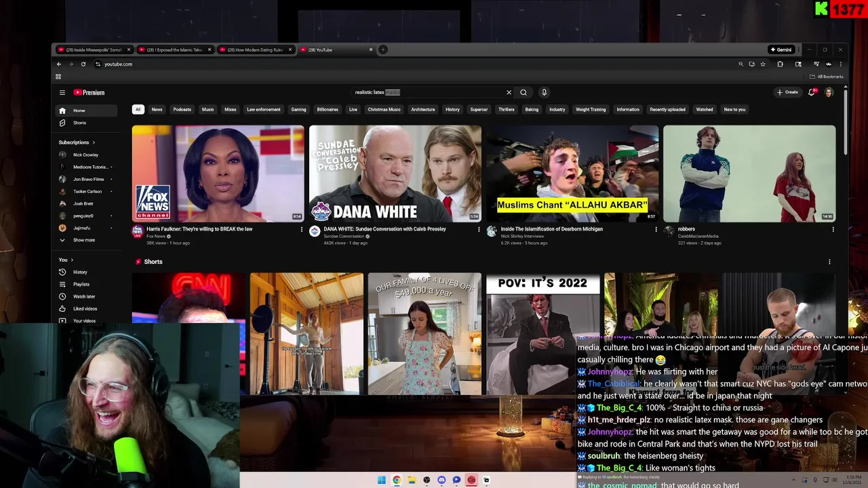Image resolution: width=868 pixels, height=488 pixels.
Task: Open Jon Bravo Films subscription channel
Action: click(87, 179)
